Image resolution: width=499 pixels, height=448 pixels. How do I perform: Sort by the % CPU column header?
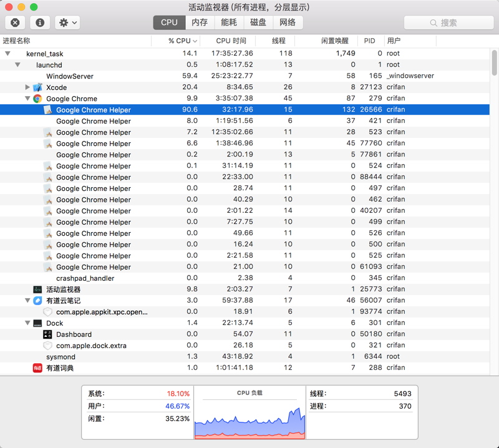pos(176,41)
